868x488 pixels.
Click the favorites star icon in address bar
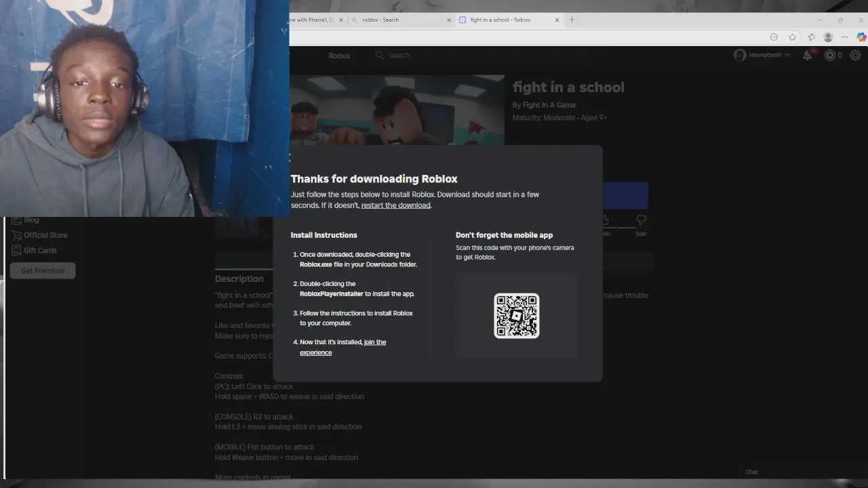coord(792,37)
